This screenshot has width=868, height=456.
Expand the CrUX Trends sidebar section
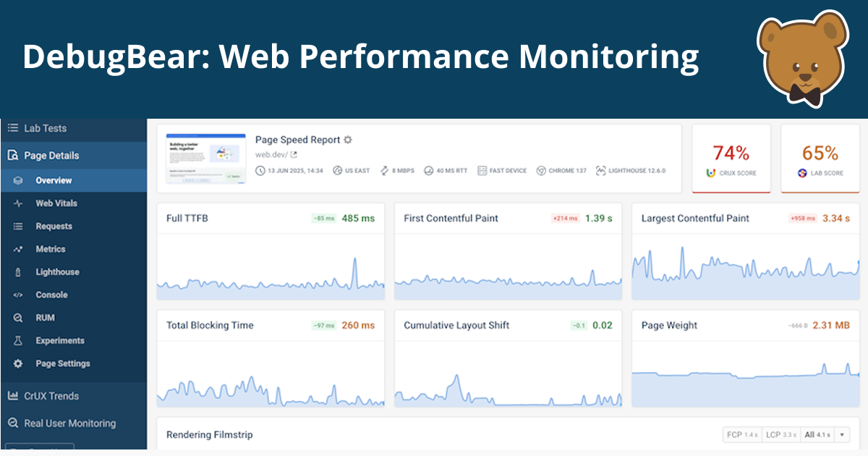(x=51, y=396)
